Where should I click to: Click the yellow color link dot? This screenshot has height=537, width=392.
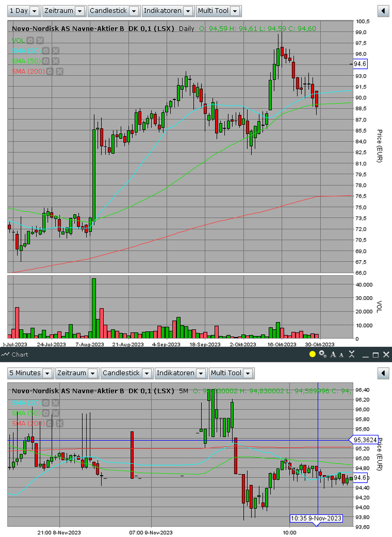click(312, 354)
